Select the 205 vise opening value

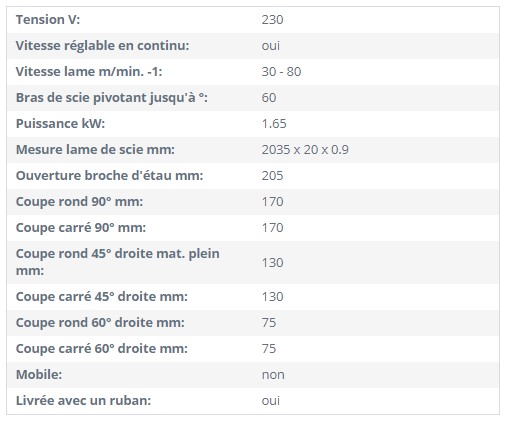[x=272, y=176]
